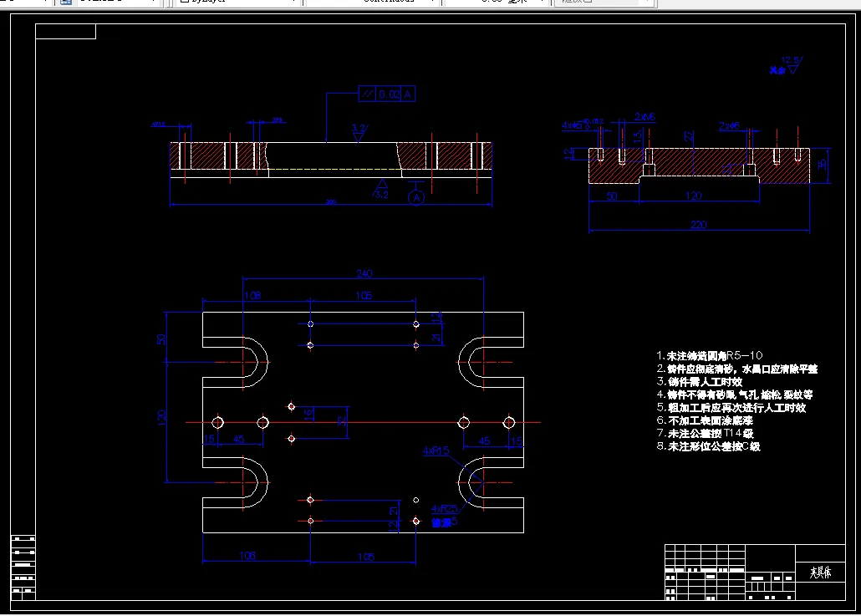Select note 5 粗加工后应再次进行人工时效
The image size is (861, 616).
pyautogui.click(x=731, y=407)
